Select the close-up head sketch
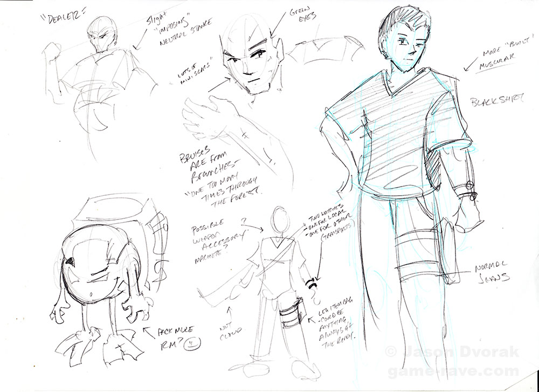Viewport: 539px width, 392px height. [x=252, y=57]
